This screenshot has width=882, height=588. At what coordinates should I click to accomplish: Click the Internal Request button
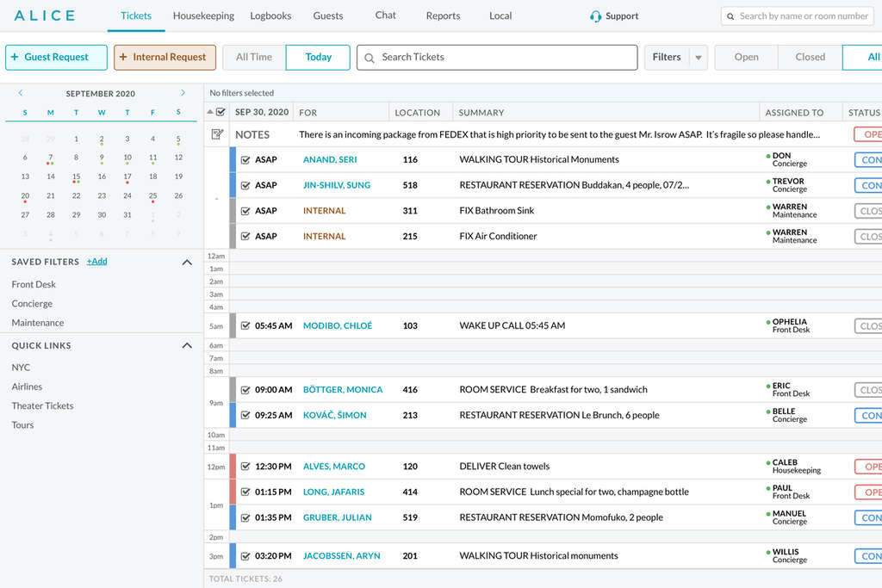tap(164, 58)
